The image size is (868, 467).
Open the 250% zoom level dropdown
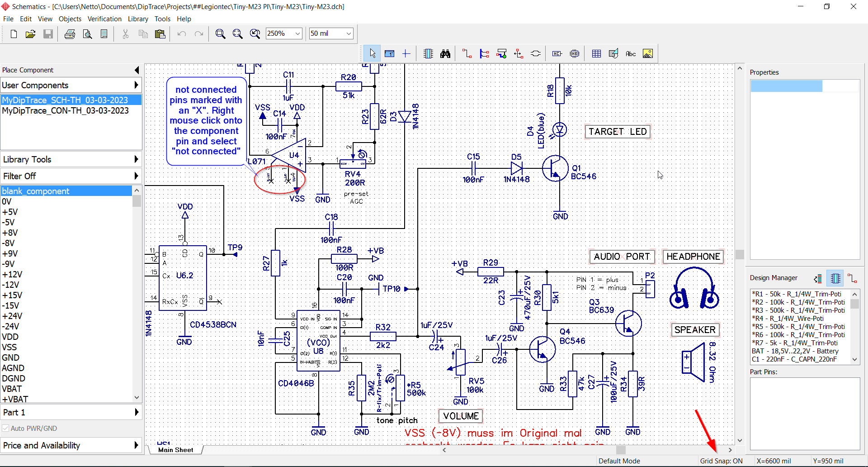click(x=297, y=33)
